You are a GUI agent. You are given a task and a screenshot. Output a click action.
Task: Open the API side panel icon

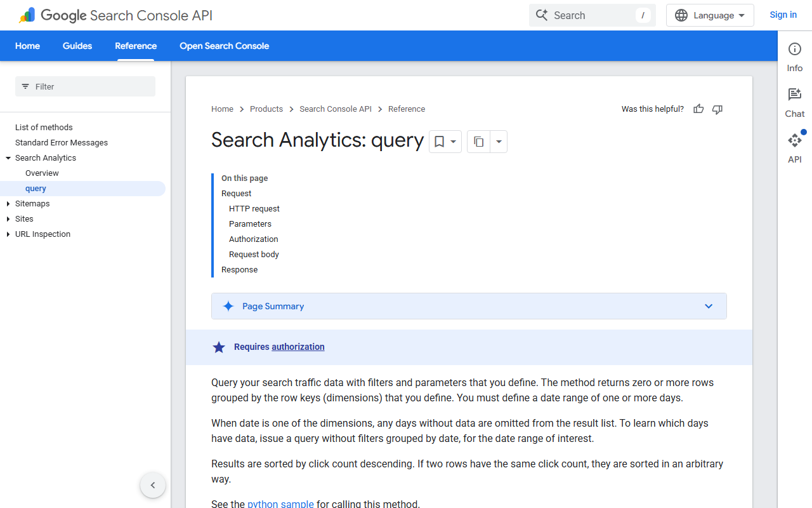[x=795, y=140]
